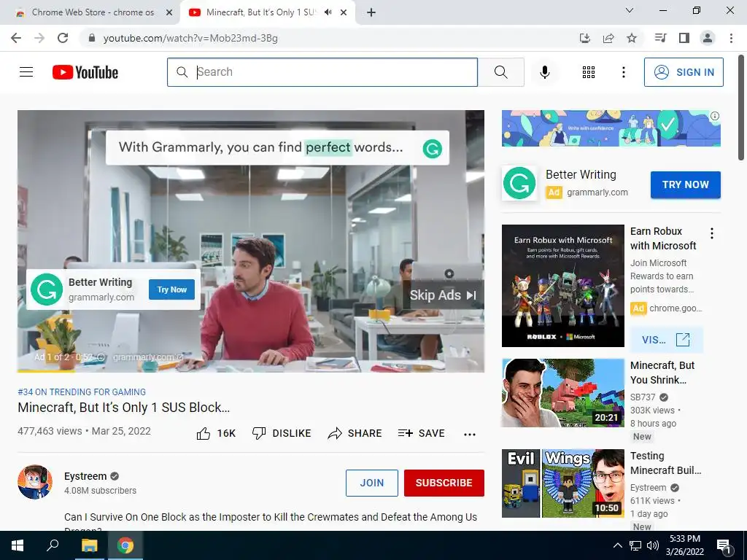Share the video
Image resolution: width=747 pixels, height=560 pixels.
355,433
